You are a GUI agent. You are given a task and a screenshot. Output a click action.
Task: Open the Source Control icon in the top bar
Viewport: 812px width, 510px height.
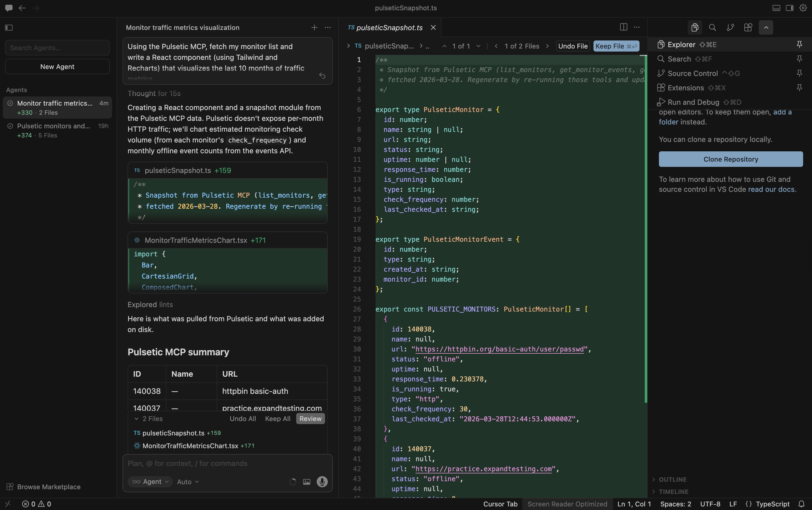[x=730, y=27]
